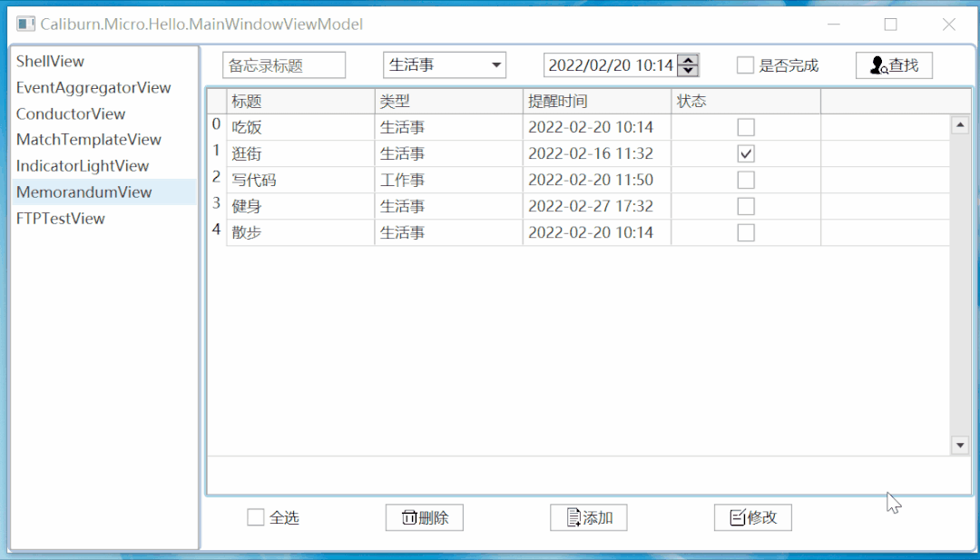Check status box for 吃饭 row
Screen dimensions: 980x560
point(746,127)
